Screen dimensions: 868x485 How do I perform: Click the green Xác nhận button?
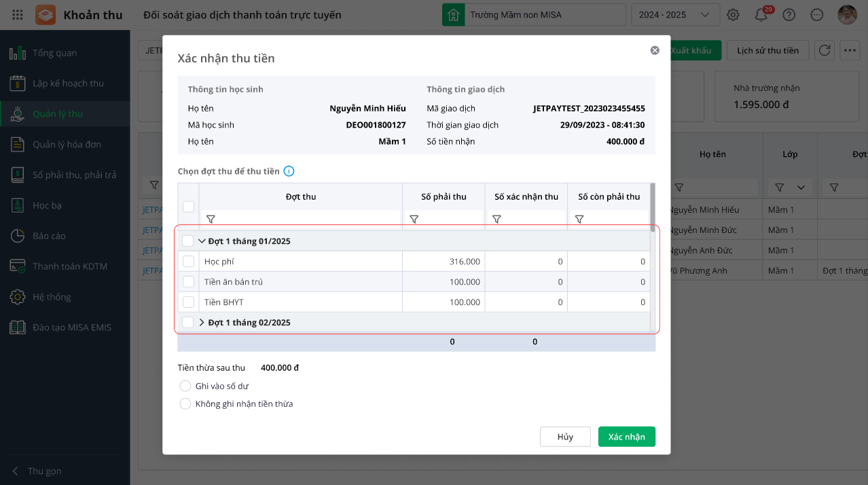626,437
